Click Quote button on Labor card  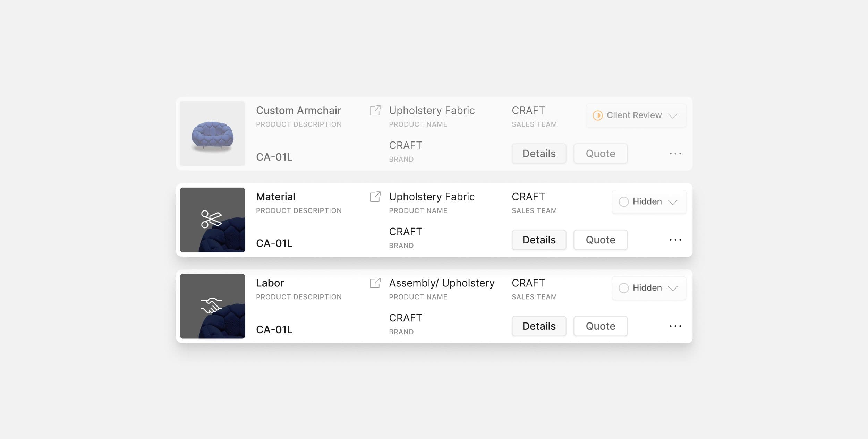click(x=600, y=326)
